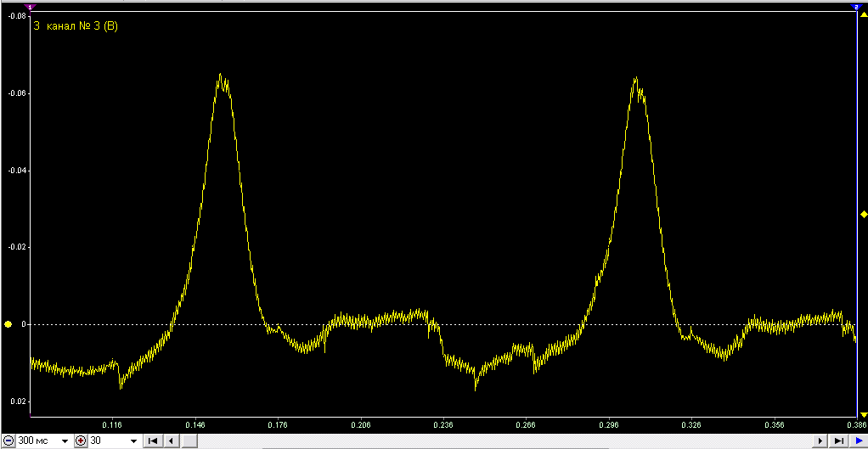
Task: Select the blue cursor marker 2 at top right
Action: 855,7
